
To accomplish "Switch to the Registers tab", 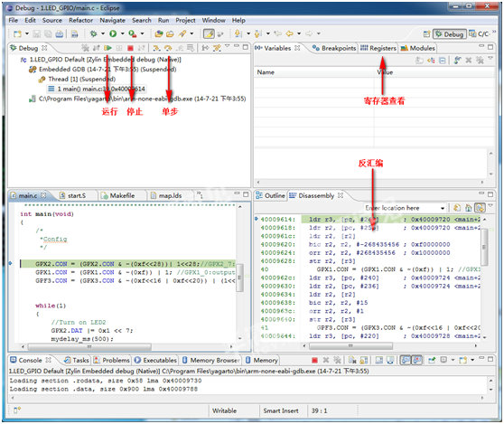I will coord(378,48).
